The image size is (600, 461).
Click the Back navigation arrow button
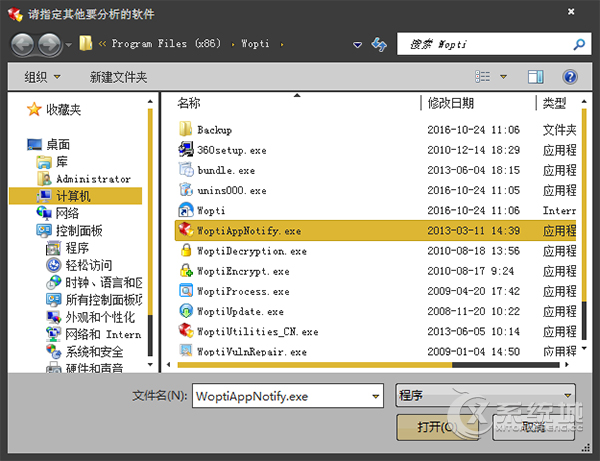(23, 45)
